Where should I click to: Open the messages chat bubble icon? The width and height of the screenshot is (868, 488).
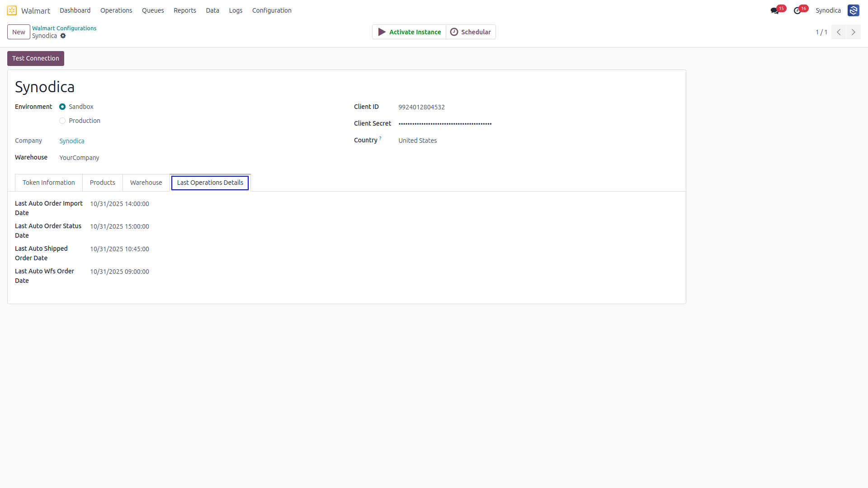[x=774, y=11]
